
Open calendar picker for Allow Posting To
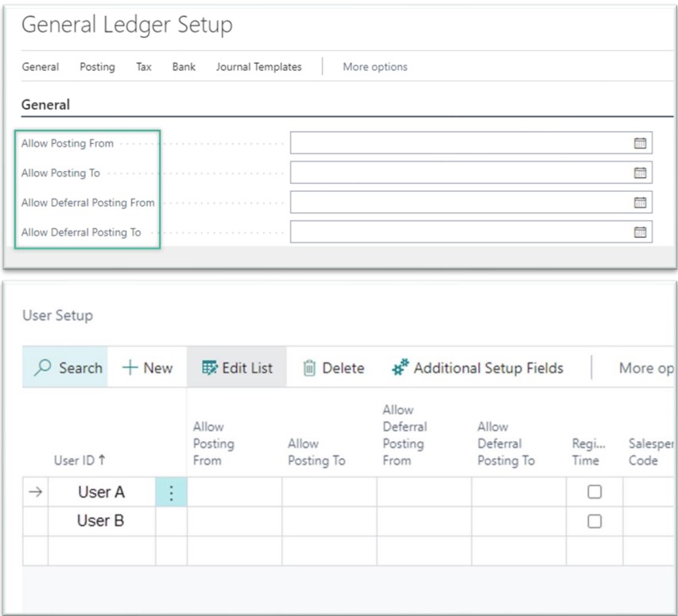[x=640, y=173]
